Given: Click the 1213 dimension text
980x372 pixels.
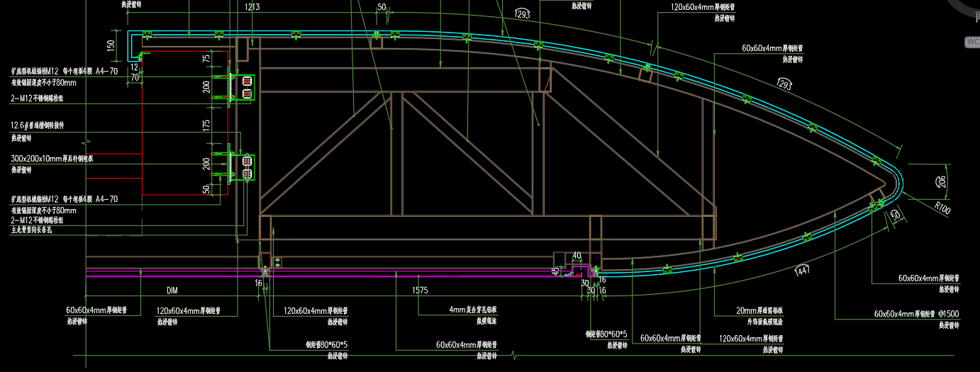Looking at the screenshot, I should (252, 7).
